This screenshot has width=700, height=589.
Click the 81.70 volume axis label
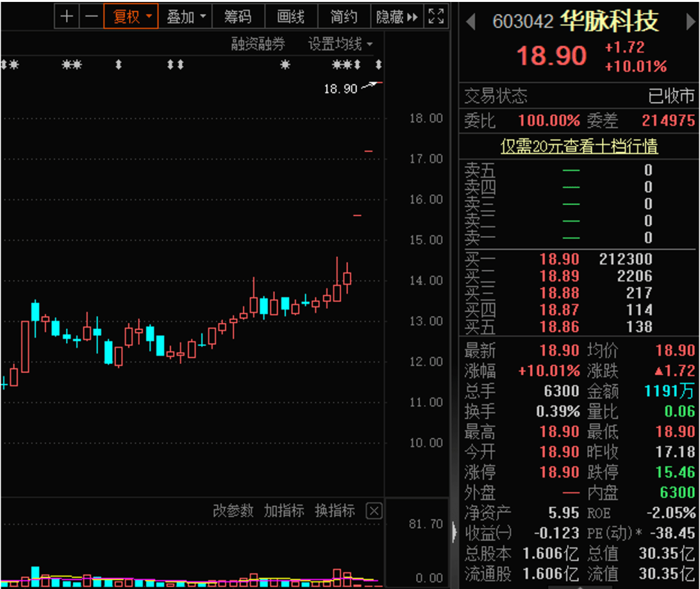[426, 523]
